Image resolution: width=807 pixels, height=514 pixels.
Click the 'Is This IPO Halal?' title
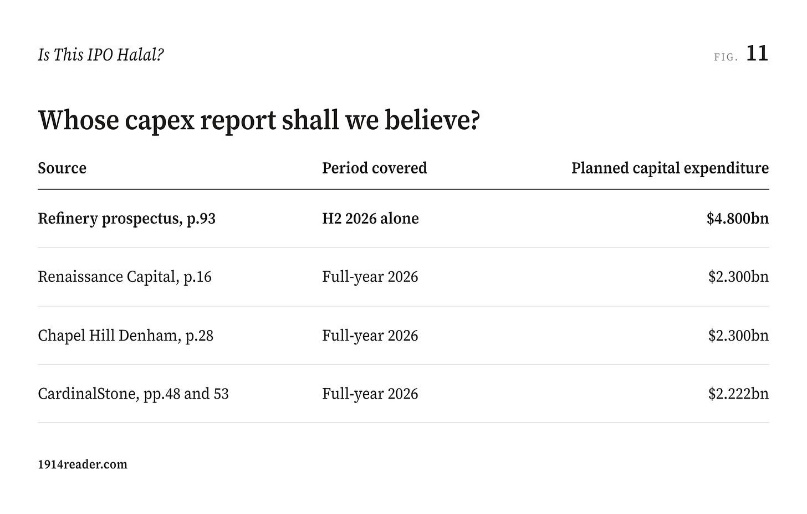pos(101,55)
